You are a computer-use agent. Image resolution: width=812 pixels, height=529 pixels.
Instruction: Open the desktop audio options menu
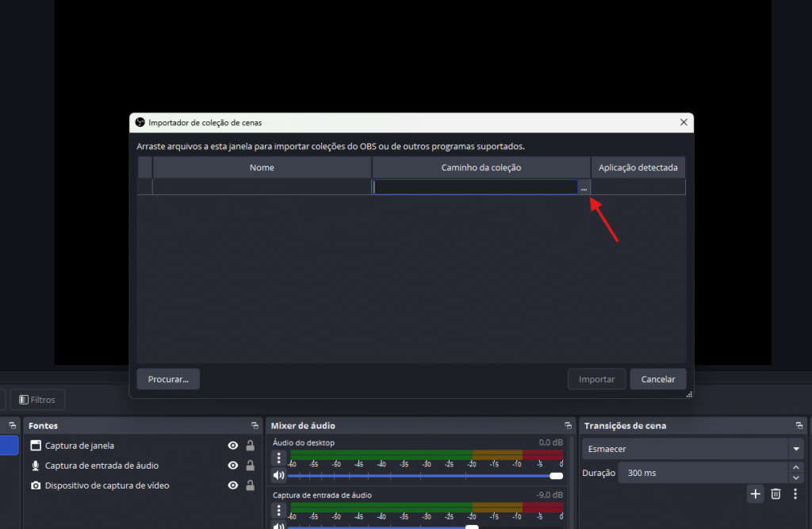[278, 458]
